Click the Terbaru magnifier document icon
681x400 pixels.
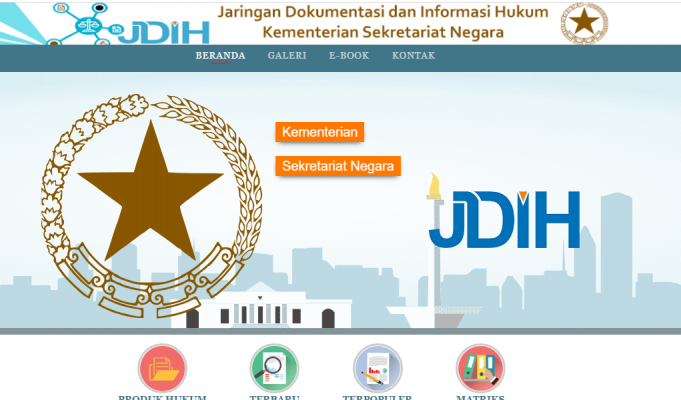pyautogui.click(x=274, y=367)
